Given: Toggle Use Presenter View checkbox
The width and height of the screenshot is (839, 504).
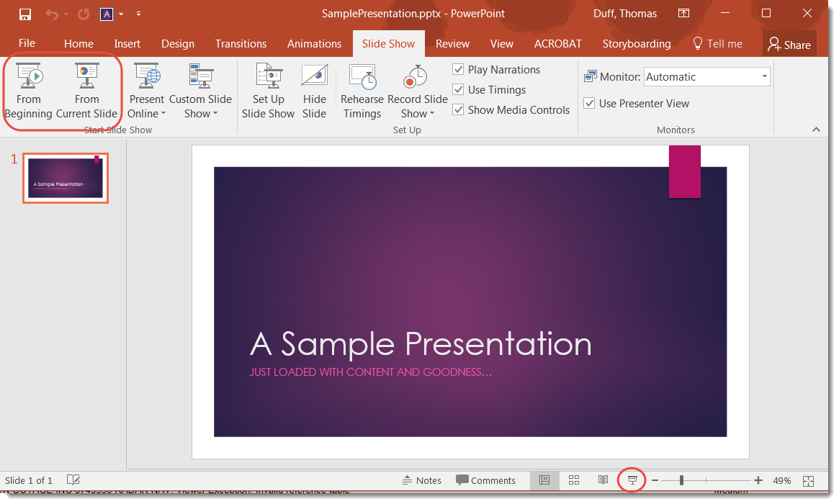Looking at the screenshot, I should point(589,103).
